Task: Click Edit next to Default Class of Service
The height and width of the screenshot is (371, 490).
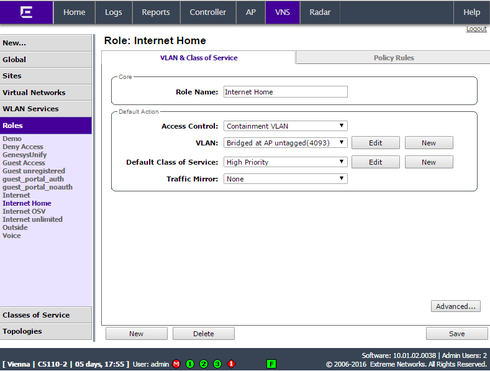Action: [x=375, y=162]
